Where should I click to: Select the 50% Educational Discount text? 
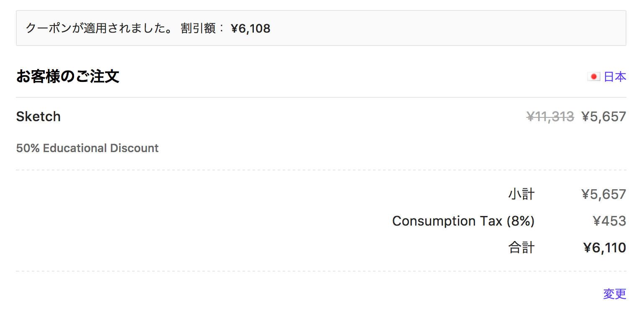click(87, 148)
